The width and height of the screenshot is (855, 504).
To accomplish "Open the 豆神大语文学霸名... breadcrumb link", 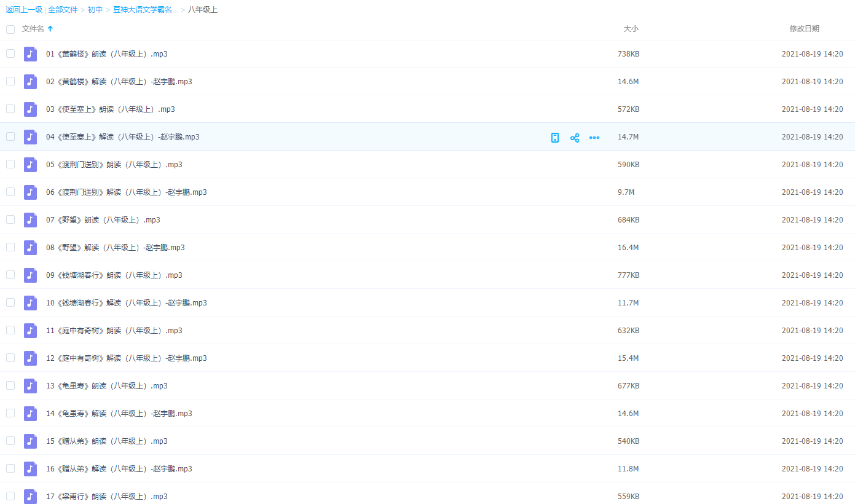I will [145, 10].
